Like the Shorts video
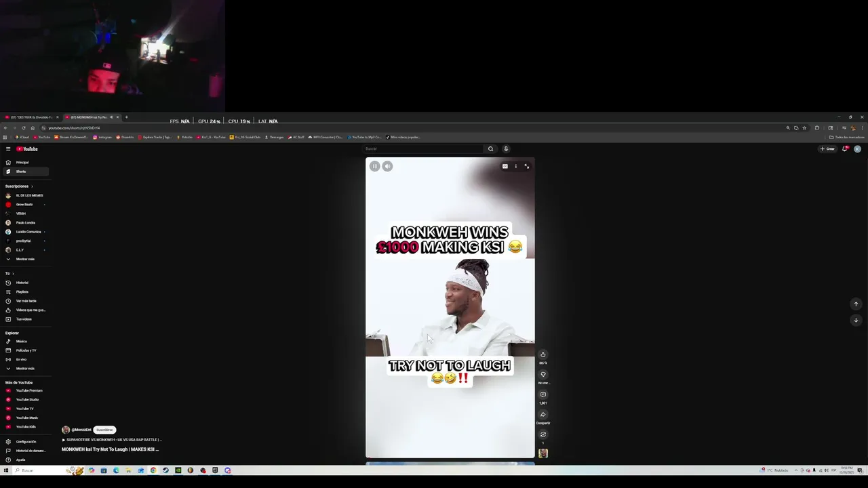The width and height of the screenshot is (868, 488). [x=542, y=354]
